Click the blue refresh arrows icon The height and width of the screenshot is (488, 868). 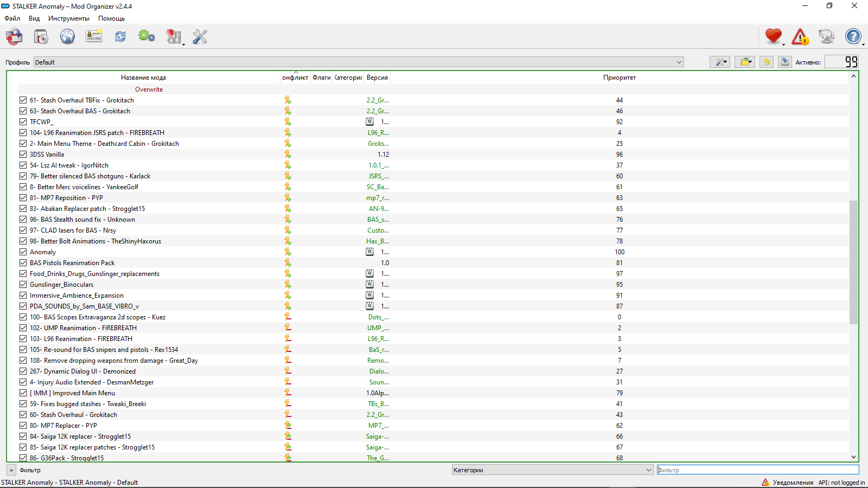[x=120, y=36]
